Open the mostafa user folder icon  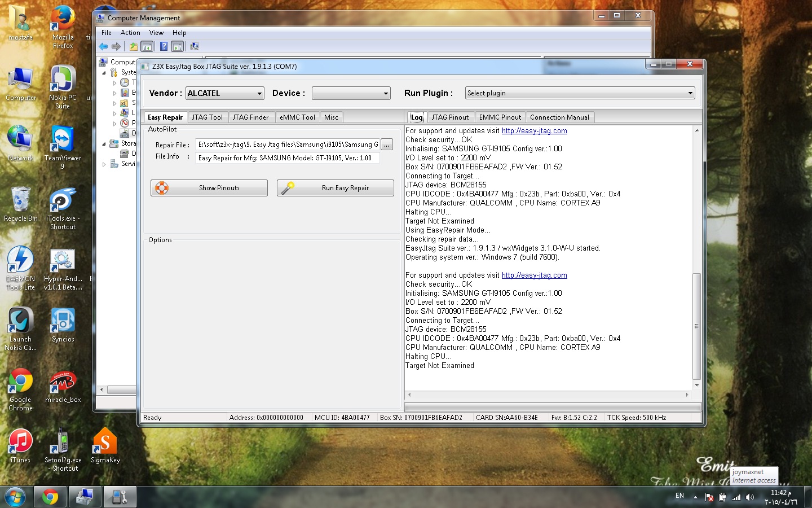[21, 23]
